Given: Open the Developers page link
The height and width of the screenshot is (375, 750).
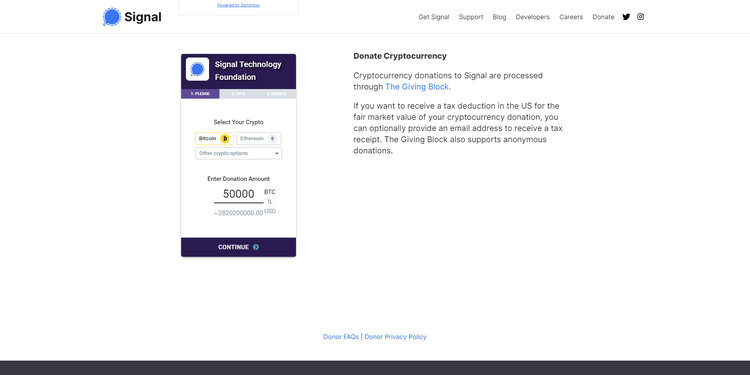Looking at the screenshot, I should (x=532, y=17).
